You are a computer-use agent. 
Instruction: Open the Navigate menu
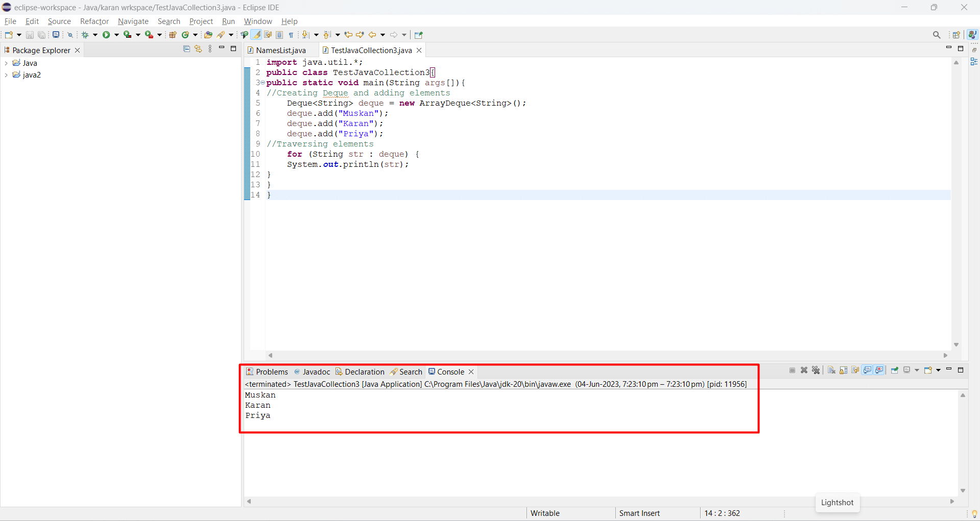tap(133, 21)
